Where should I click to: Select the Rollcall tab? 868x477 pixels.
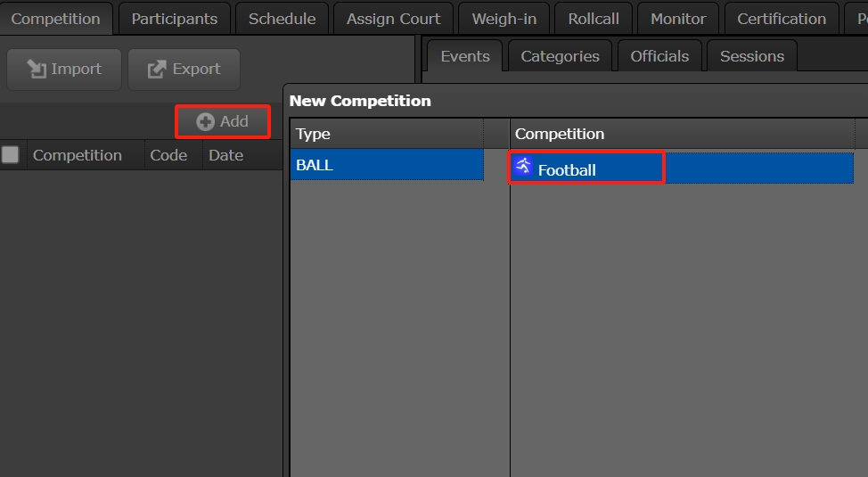click(x=594, y=19)
